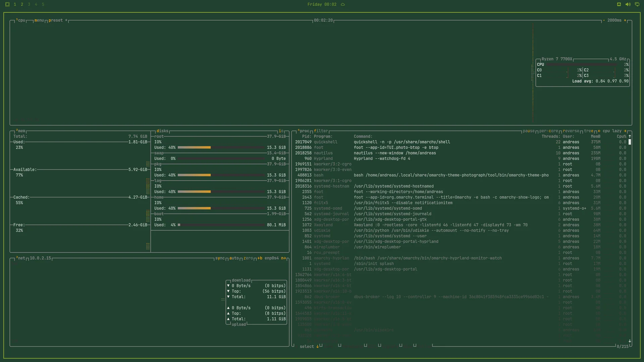The image size is (644, 362).
Task: Click the plus icon to increase update interval
Action: pyautogui.click(x=625, y=20)
